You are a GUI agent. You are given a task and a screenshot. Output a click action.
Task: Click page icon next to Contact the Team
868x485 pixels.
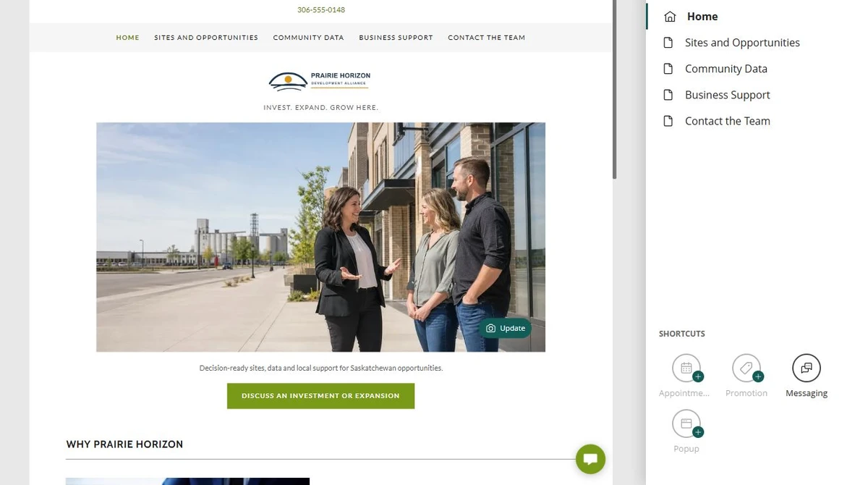click(x=668, y=120)
